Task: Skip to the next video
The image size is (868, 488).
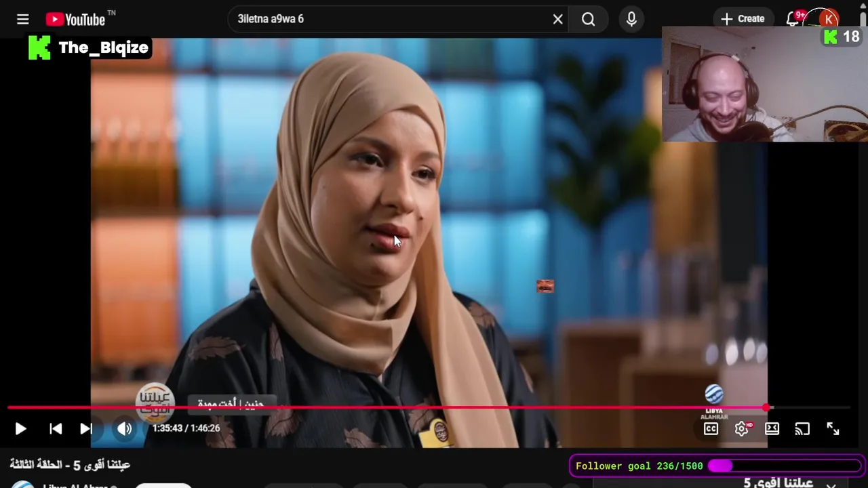Action: 86,428
